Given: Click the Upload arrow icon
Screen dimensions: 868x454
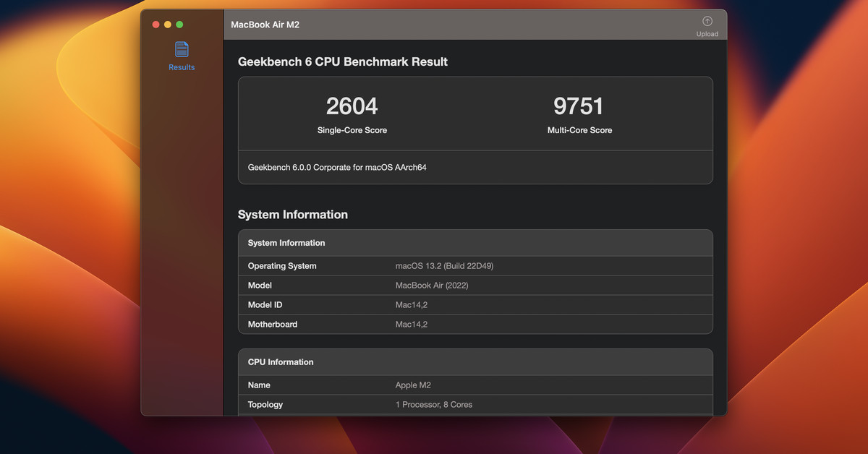Looking at the screenshot, I should click(707, 22).
